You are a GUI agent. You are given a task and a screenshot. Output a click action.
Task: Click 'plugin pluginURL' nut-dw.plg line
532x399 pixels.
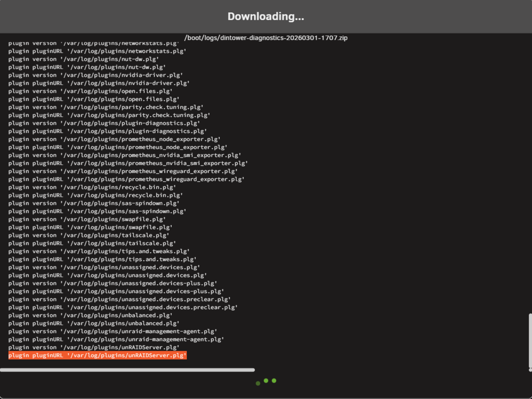[87, 67]
